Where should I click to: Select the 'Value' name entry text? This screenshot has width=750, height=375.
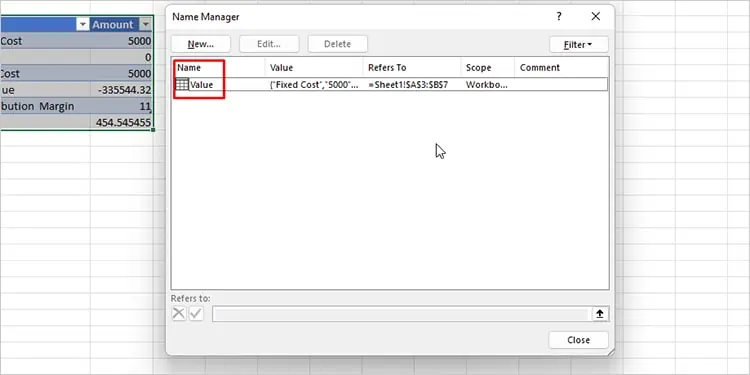tap(202, 85)
